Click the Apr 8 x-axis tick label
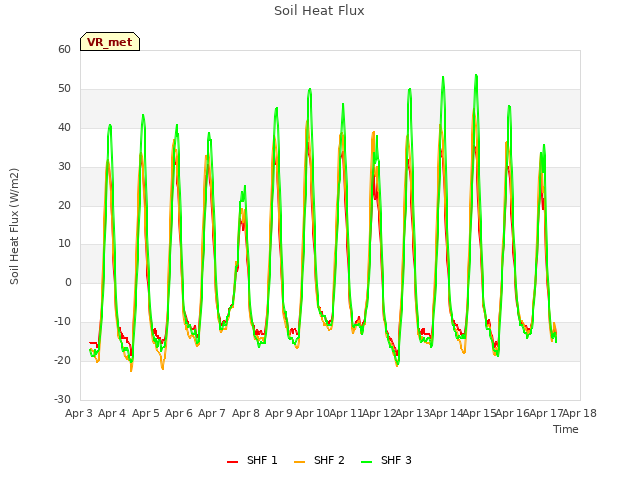The image size is (640, 480). pyautogui.click(x=246, y=413)
